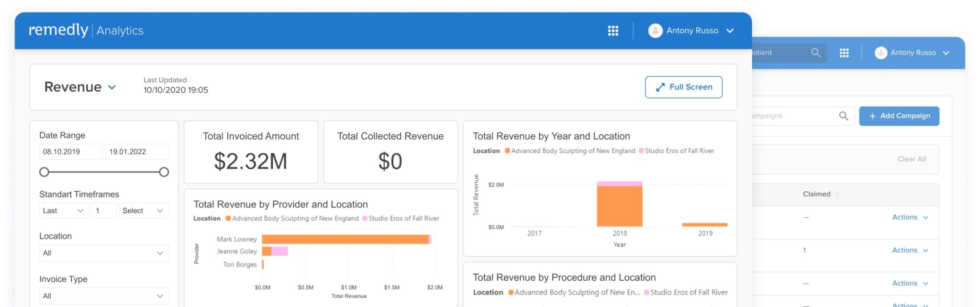The image size is (980, 307).
Task: Click the patient search icon in background window
Action: pyautogui.click(x=816, y=53)
